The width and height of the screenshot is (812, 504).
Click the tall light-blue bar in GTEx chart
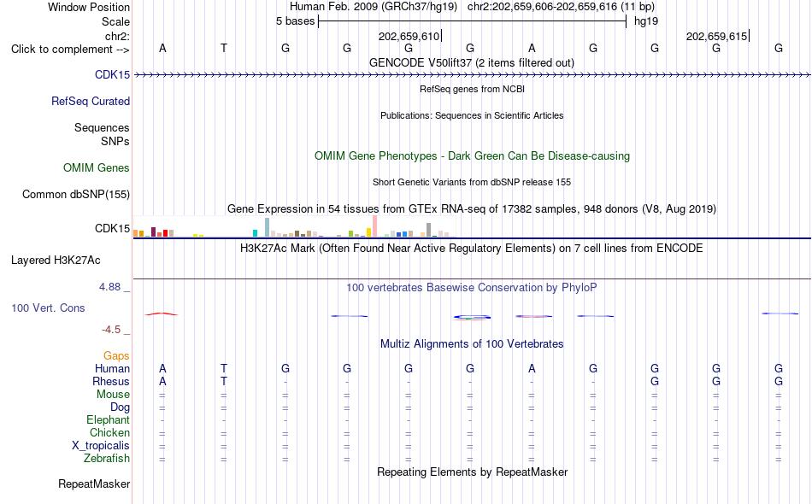[267, 227]
